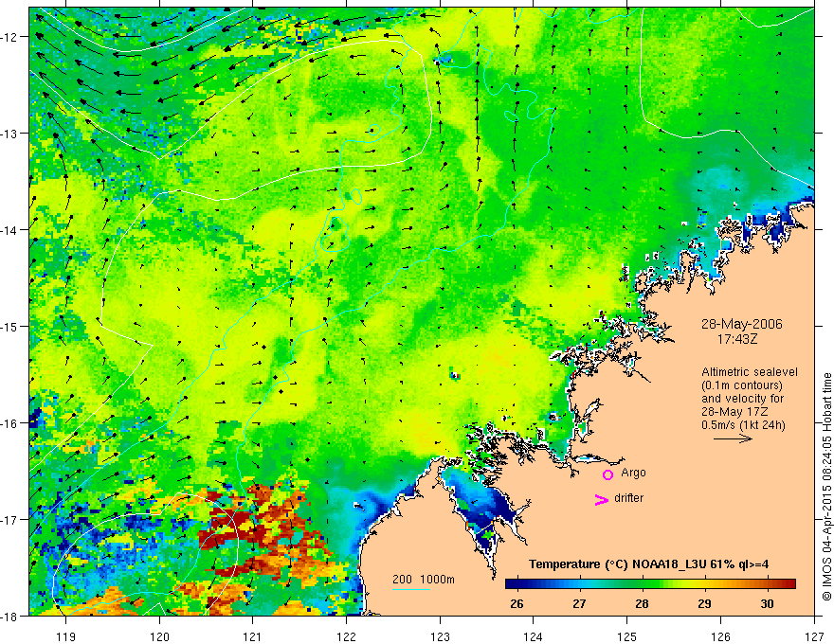Click the '200 1000m' depth contour label
834x644 pixels.
pos(424,580)
